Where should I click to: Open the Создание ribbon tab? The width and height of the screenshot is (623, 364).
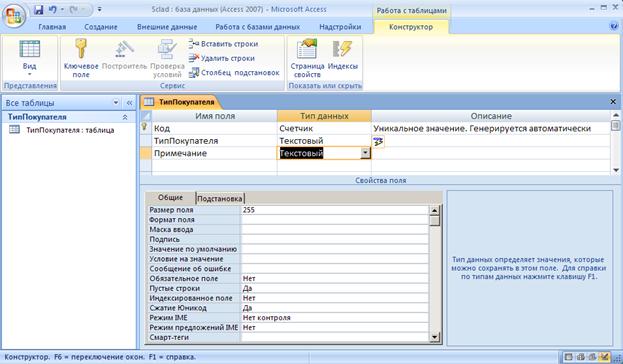coord(101,27)
